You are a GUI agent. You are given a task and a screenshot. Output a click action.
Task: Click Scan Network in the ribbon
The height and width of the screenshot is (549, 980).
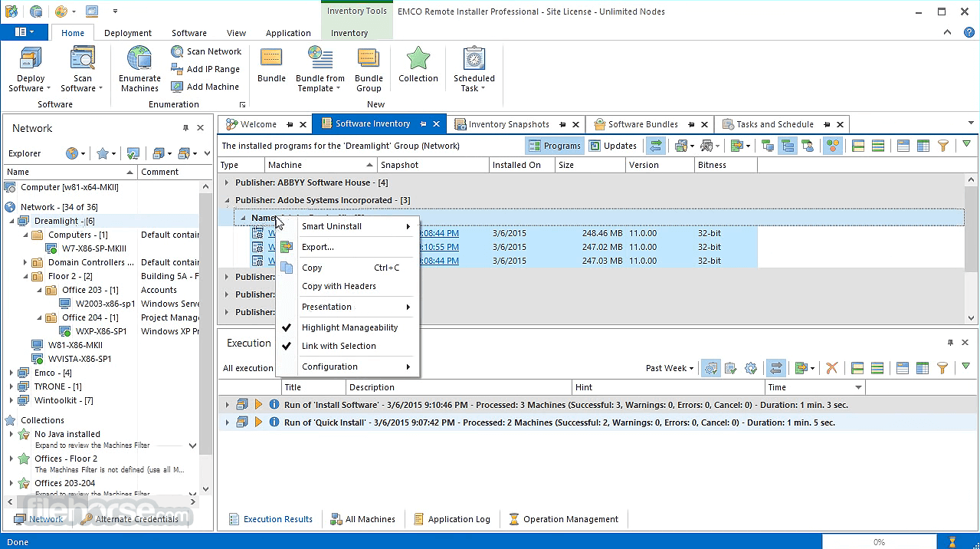point(206,51)
